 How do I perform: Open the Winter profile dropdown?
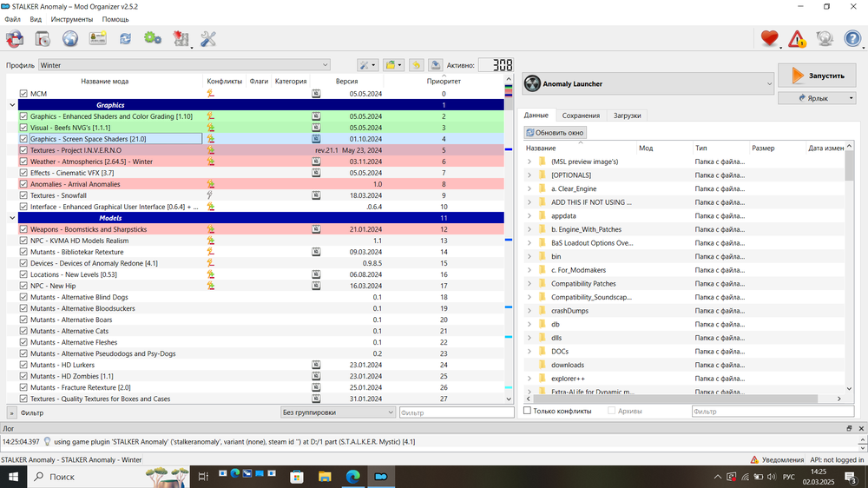click(x=184, y=65)
